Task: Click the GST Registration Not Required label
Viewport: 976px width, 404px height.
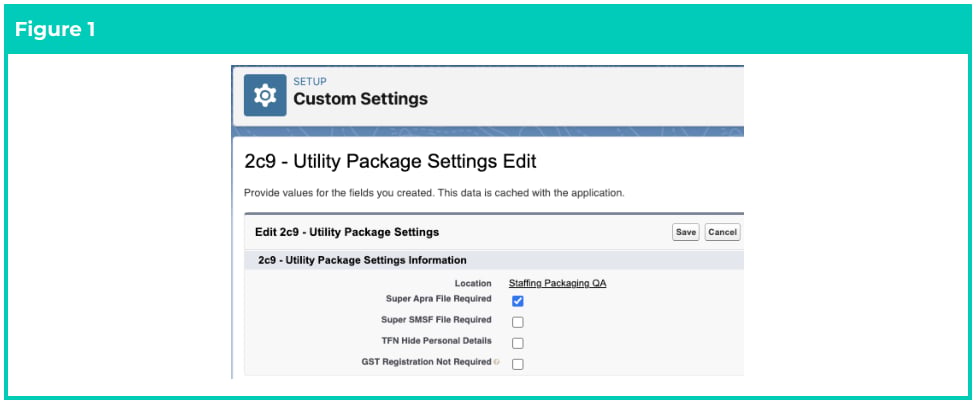Action: (x=426, y=362)
